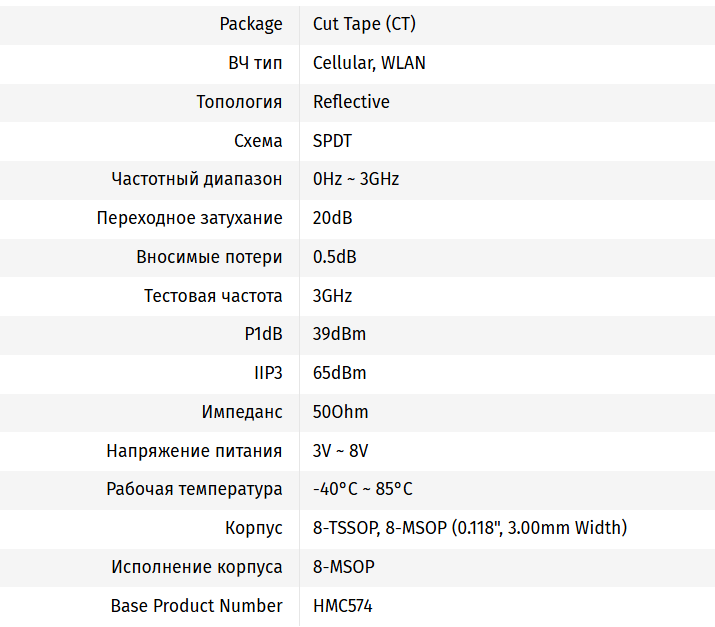
Task: Click the -40°C ~ 85°C temperature value
Action: click(363, 489)
